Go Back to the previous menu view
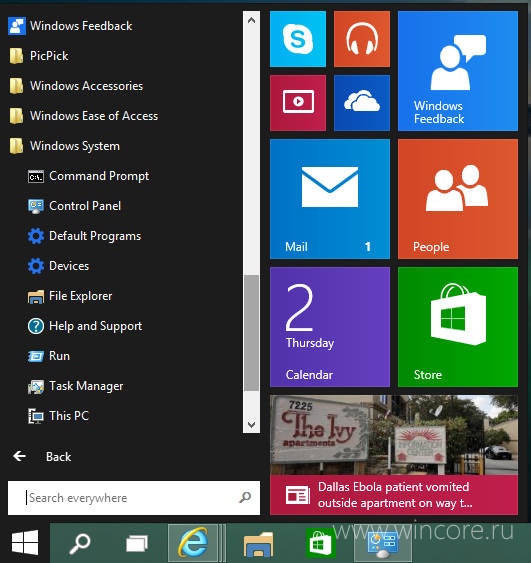 [x=42, y=457]
